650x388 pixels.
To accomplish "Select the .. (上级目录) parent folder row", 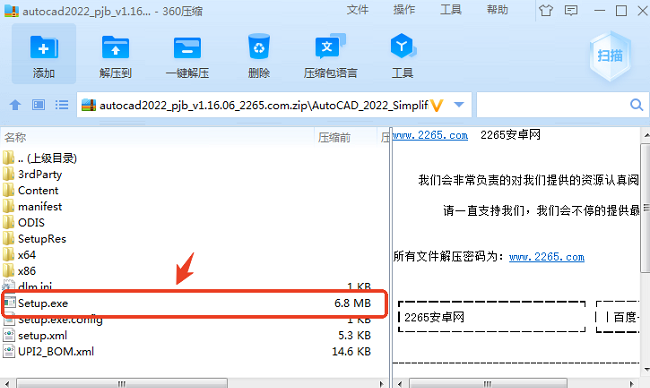I will point(195,158).
